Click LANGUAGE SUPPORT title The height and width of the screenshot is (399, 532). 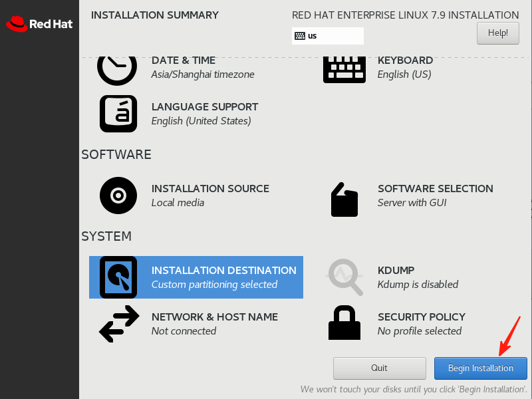205,107
